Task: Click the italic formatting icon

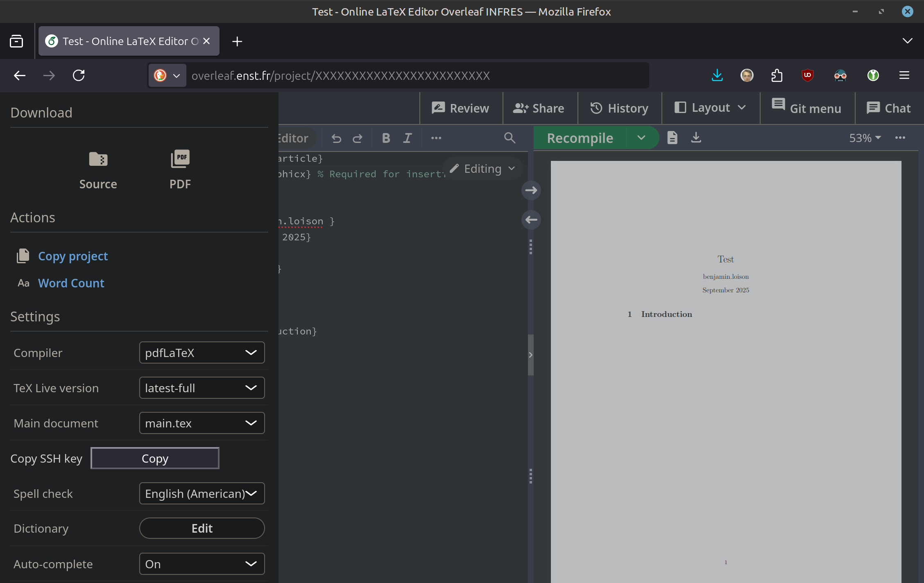Action: pos(407,138)
